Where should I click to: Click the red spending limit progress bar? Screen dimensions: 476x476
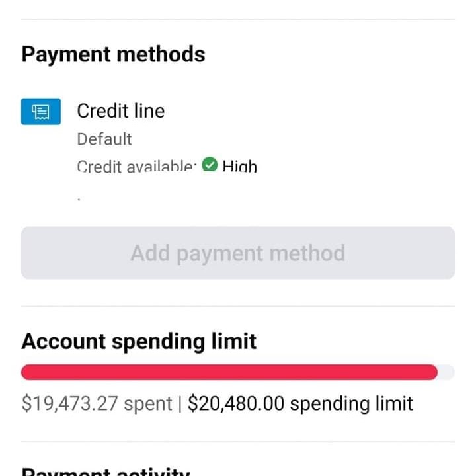coord(229,372)
